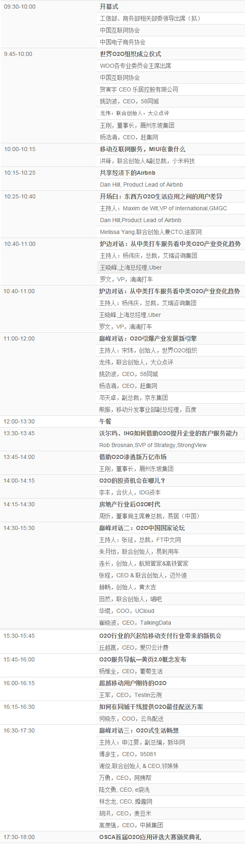Click the 午餐 row in the schedule
The width and height of the screenshot is (245, 868).
pyautogui.click(x=105, y=421)
